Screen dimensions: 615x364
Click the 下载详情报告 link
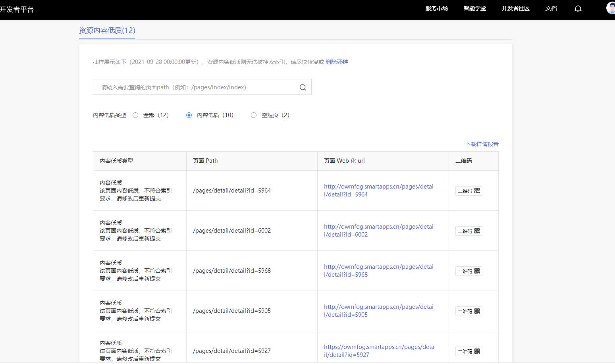482,144
